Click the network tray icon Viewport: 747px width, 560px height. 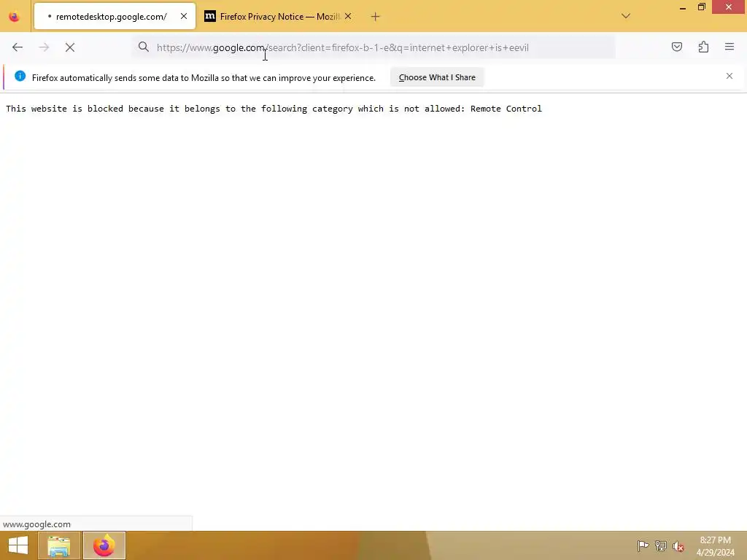pyautogui.click(x=660, y=546)
